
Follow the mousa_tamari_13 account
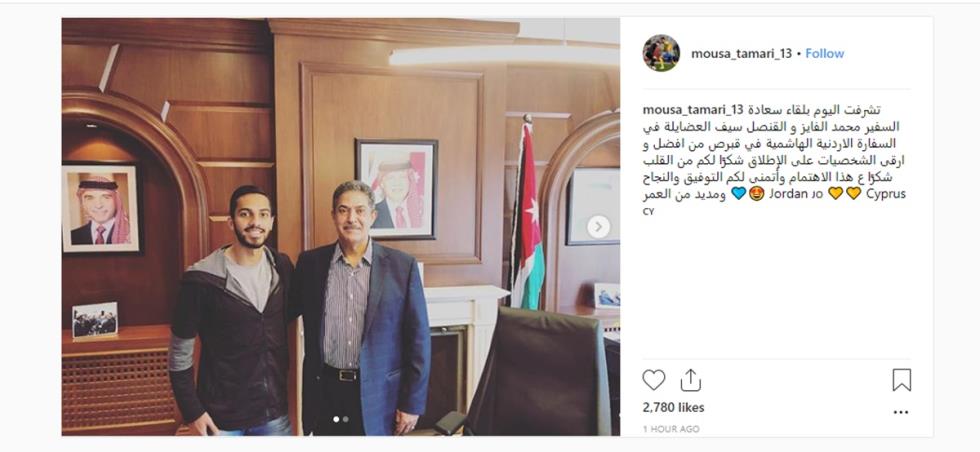tap(824, 54)
